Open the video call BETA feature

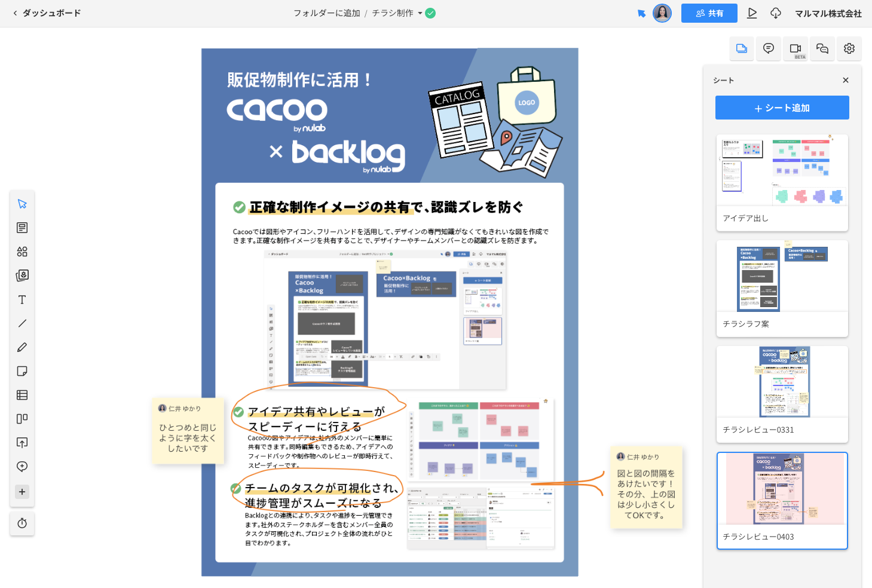pyautogui.click(x=795, y=48)
